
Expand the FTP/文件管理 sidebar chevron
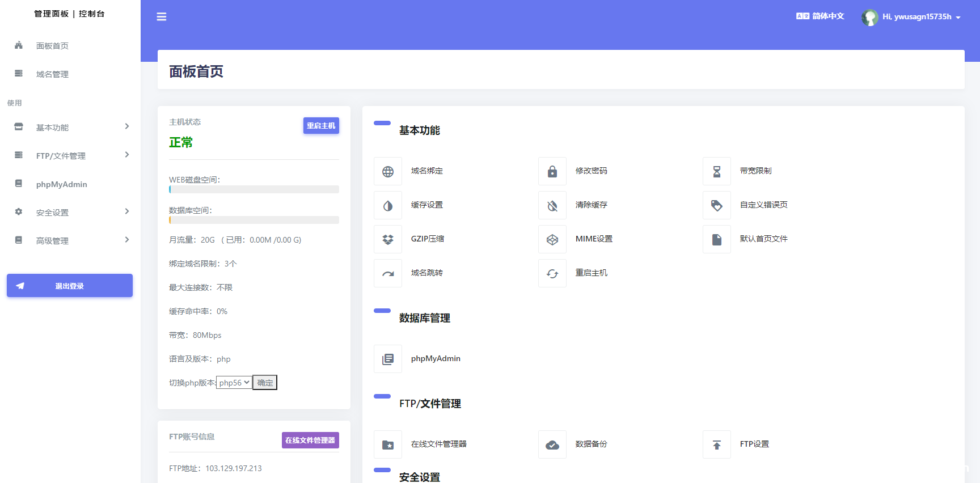coord(127,155)
